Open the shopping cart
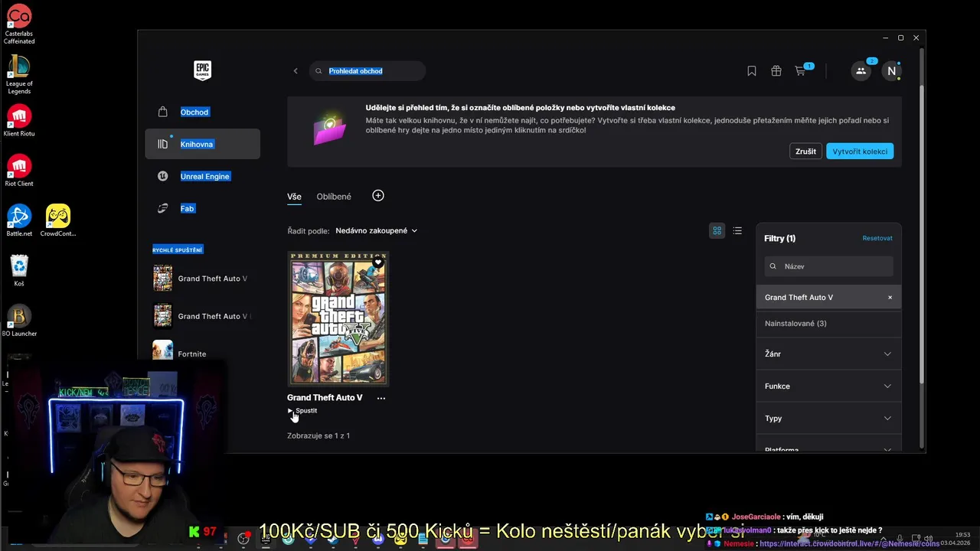The width and height of the screenshot is (980, 551). coord(801,71)
